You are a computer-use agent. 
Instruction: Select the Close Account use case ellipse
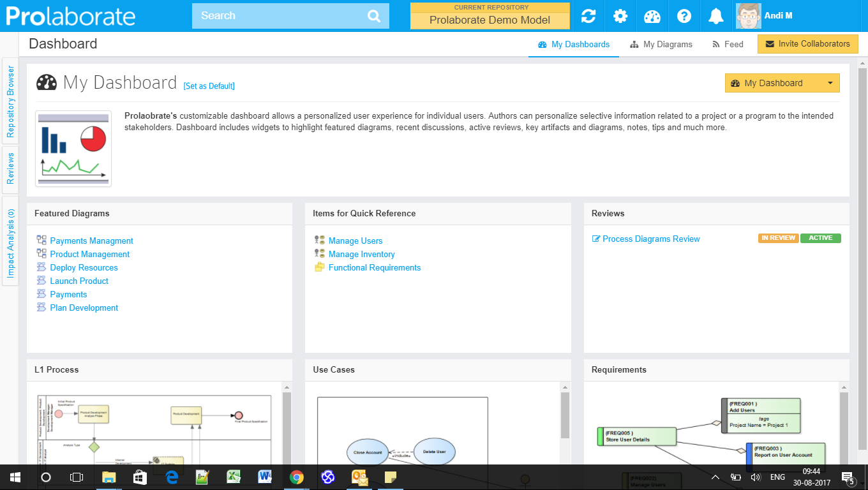368,452
